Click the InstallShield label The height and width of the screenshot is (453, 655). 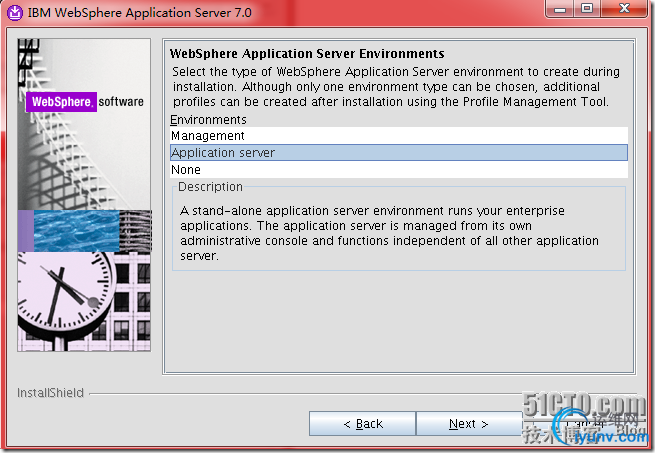(x=51, y=393)
